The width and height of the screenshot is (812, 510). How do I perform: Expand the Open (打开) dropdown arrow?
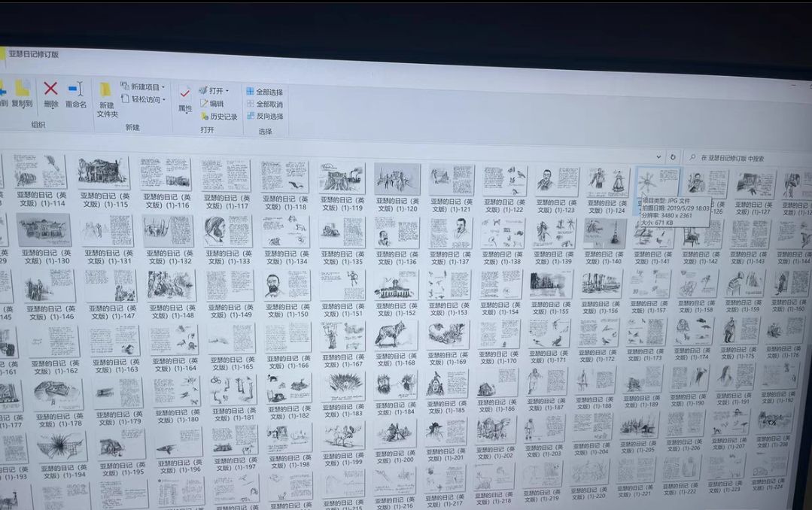227,91
